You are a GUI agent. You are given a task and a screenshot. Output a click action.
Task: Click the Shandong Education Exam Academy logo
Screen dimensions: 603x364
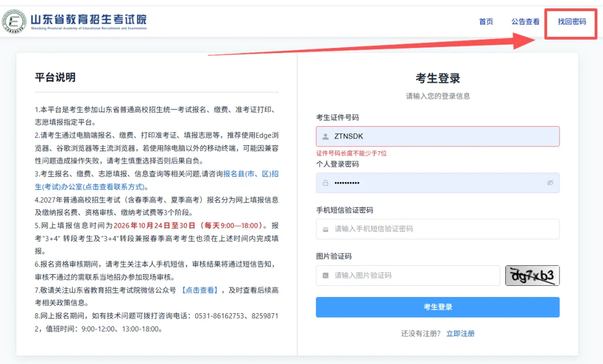[x=15, y=22]
